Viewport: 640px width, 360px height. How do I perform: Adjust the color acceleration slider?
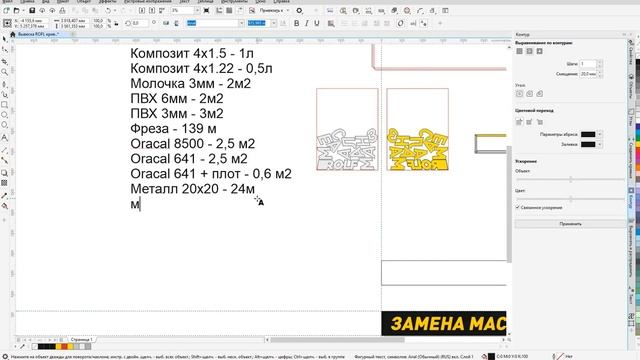pos(571,199)
